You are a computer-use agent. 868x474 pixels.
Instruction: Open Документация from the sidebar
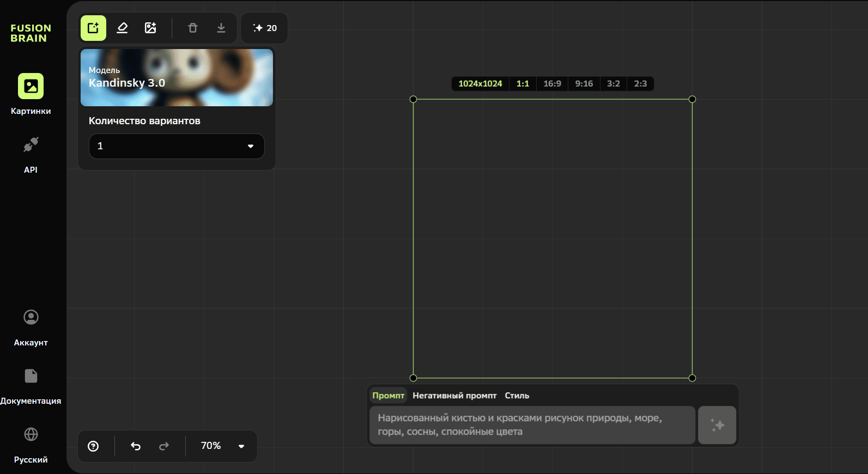click(x=31, y=385)
